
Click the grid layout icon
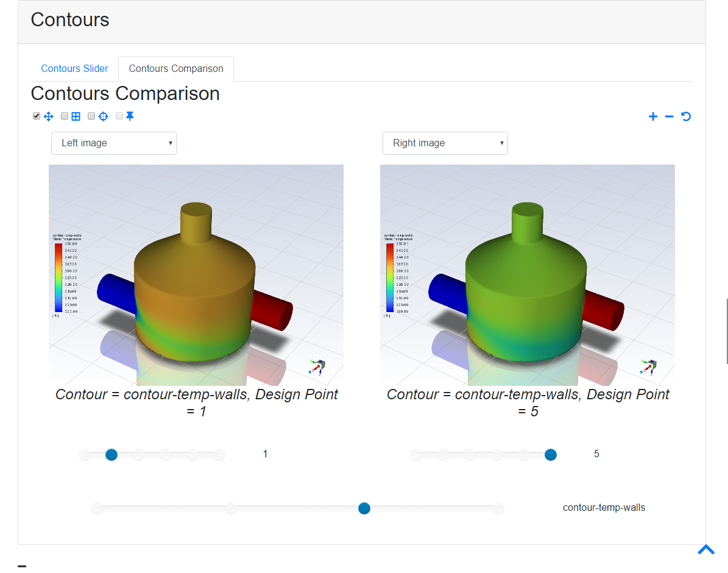coord(76,116)
